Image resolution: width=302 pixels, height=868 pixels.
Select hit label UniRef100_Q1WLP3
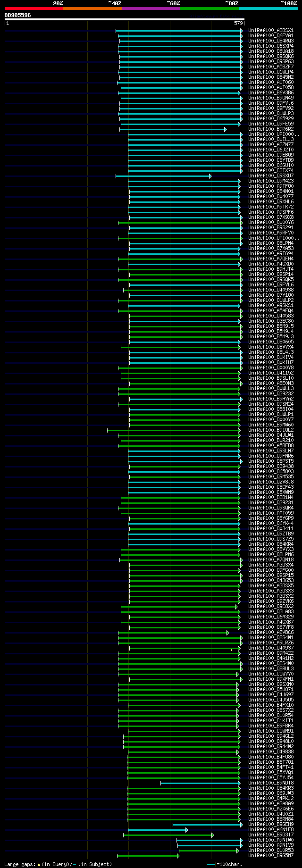tap(271, 113)
